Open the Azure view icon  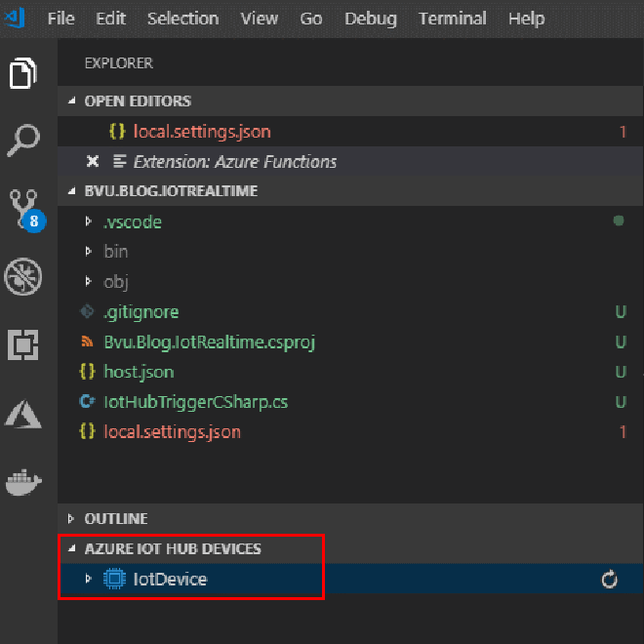pyautogui.click(x=23, y=413)
